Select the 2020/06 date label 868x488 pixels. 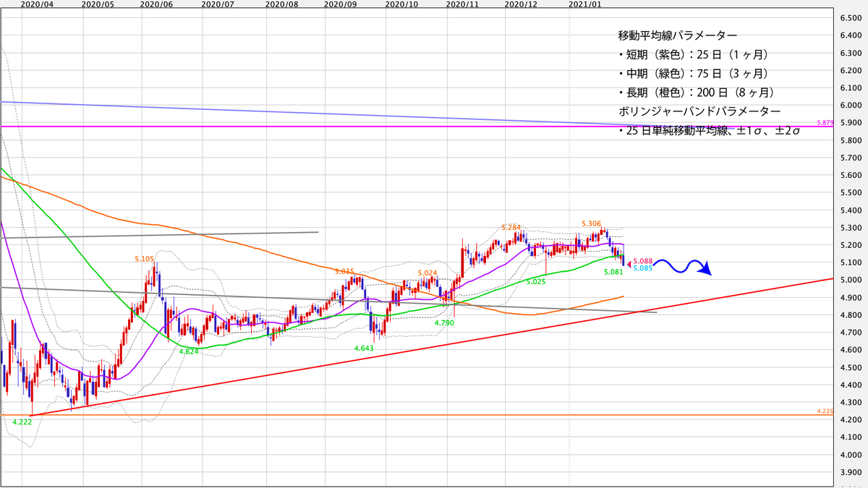point(156,4)
